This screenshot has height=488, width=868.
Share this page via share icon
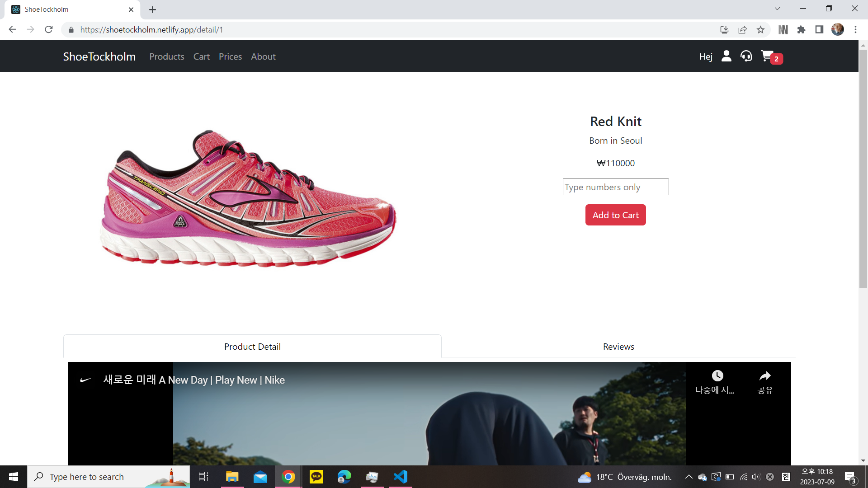[x=742, y=30]
